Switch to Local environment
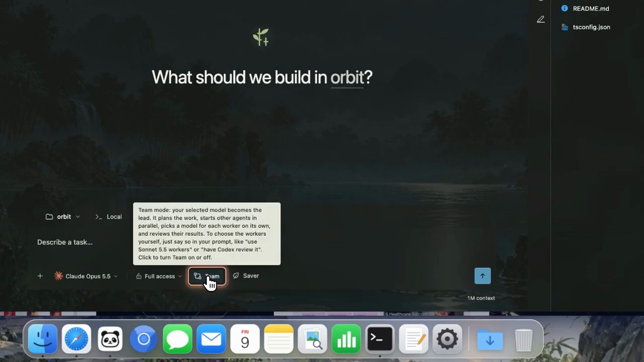The image size is (644, 362). (108, 217)
